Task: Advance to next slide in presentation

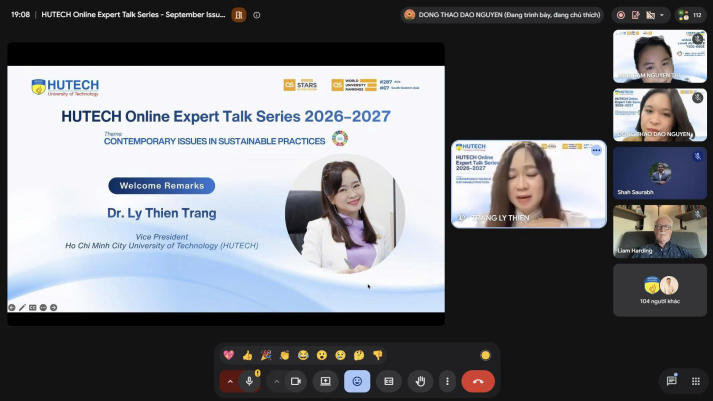Action: [x=54, y=308]
